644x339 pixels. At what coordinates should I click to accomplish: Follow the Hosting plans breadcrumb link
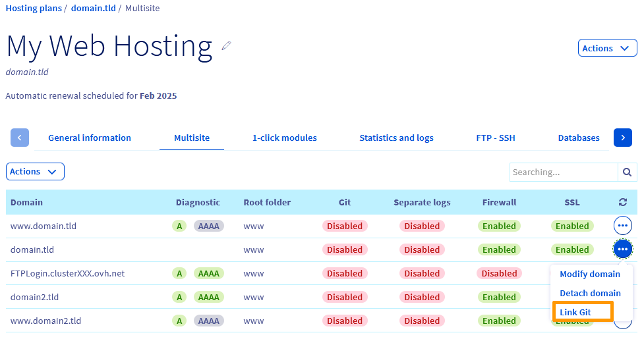(x=33, y=9)
